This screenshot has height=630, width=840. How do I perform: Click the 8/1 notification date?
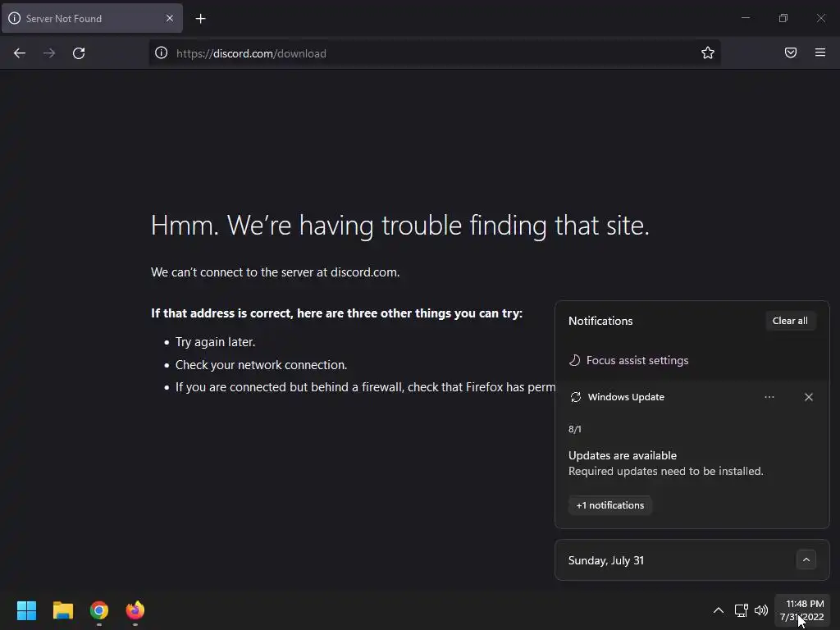coord(575,429)
